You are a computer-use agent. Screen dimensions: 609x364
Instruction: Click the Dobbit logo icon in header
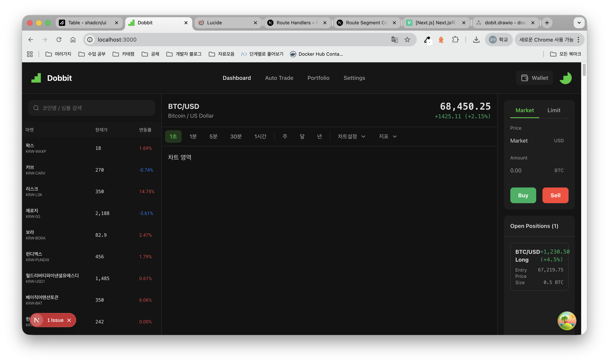point(36,78)
